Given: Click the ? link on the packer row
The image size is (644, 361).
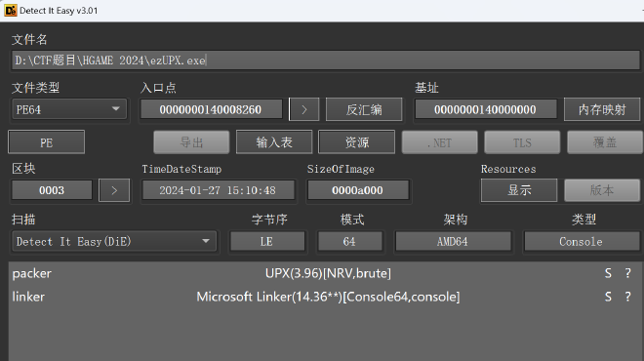Looking at the screenshot, I should pyautogui.click(x=627, y=273).
